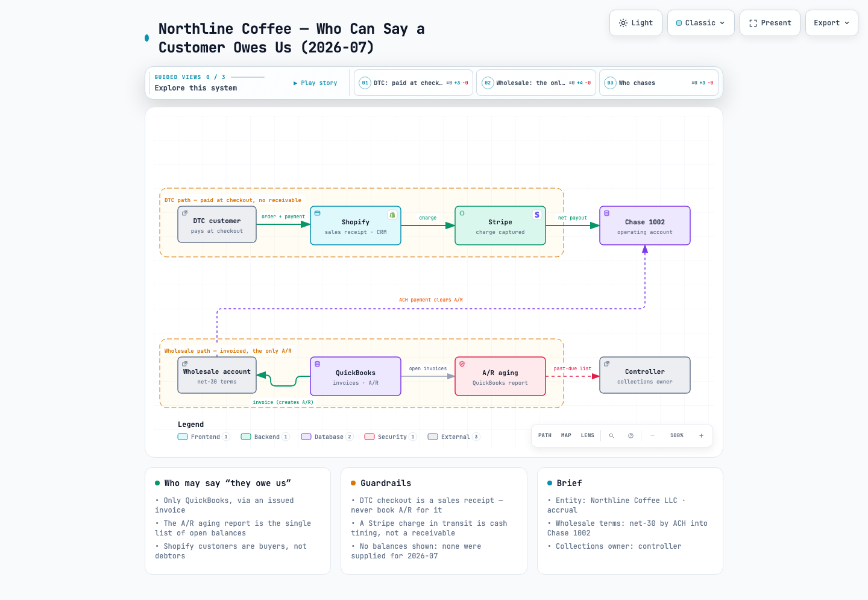Click the zoom in plus icon
This screenshot has height=600, width=868.
[701, 435]
